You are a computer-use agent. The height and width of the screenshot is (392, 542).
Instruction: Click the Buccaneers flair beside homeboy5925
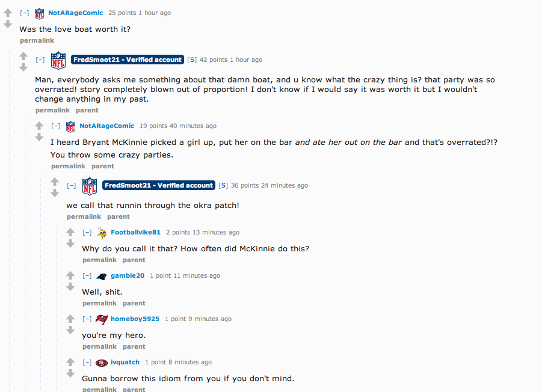click(x=102, y=319)
